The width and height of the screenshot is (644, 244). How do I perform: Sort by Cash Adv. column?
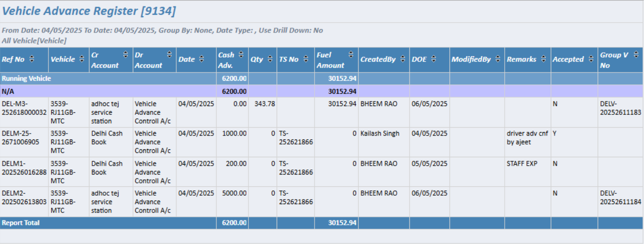[x=241, y=55]
